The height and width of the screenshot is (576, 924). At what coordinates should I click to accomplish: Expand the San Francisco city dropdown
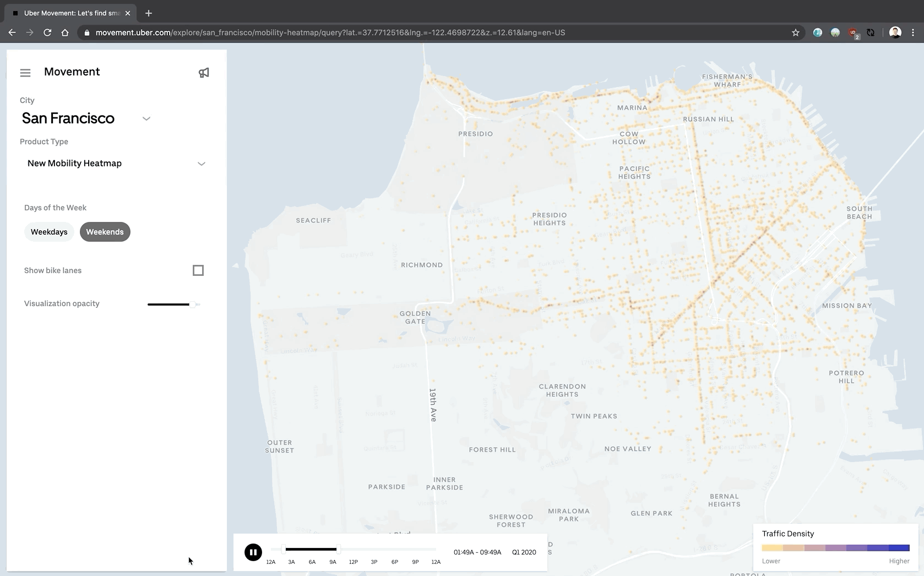[146, 118]
